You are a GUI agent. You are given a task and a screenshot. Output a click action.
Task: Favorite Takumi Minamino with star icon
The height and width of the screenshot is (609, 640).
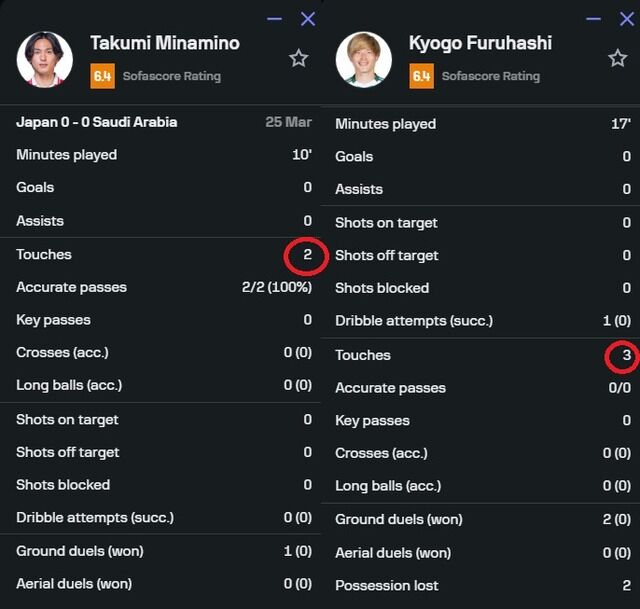point(298,59)
